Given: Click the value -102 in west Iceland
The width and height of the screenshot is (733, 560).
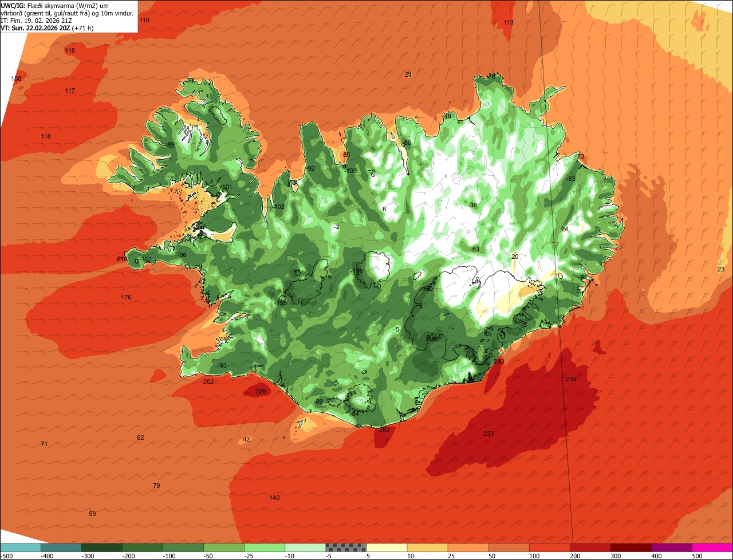Looking at the screenshot, I should click(x=278, y=207).
